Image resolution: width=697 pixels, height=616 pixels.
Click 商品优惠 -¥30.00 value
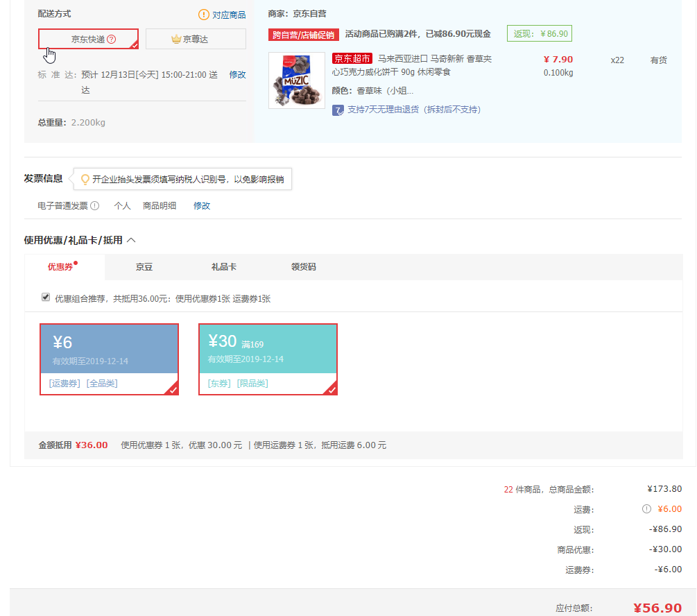(x=665, y=549)
